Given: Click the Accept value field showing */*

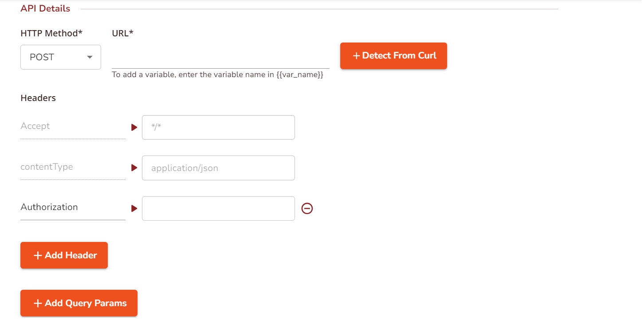Looking at the screenshot, I should (218, 128).
